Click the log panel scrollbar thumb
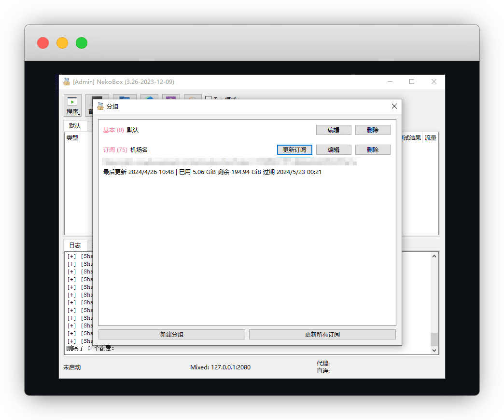This screenshot has height=420, width=504. 434,339
